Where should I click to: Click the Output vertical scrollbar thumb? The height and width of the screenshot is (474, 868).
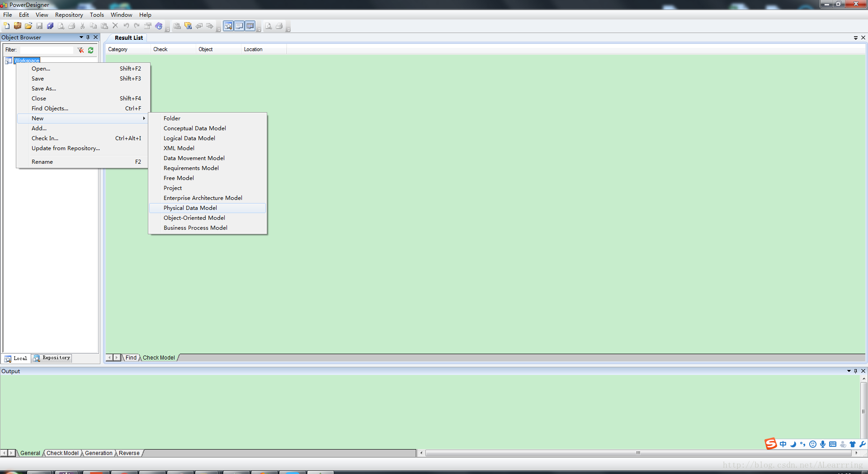point(863,412)
